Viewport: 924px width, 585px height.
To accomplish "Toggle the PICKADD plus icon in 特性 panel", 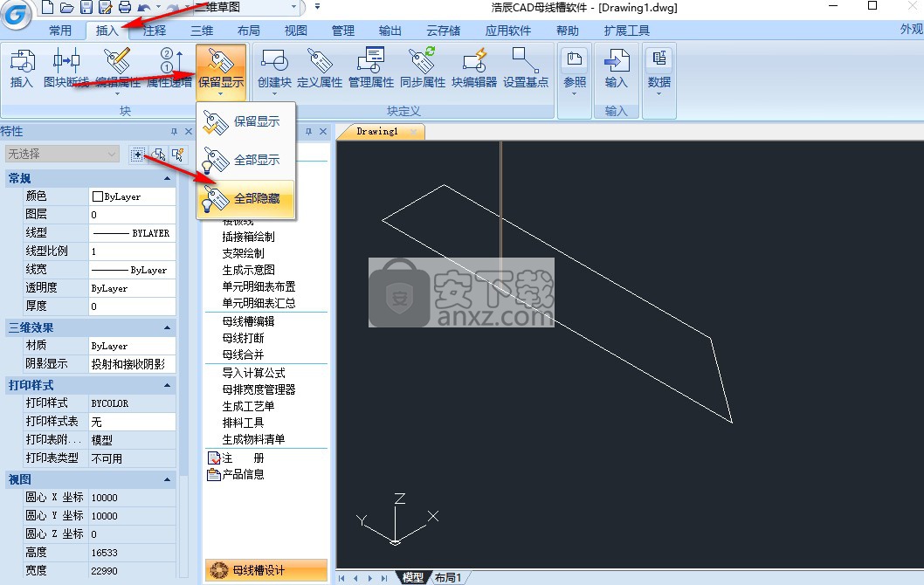I will (137, 155).
